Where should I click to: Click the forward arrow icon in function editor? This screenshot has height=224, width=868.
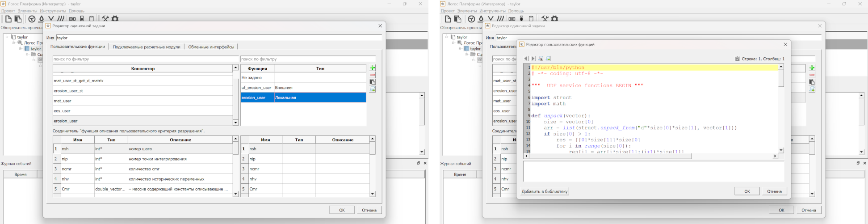(x=533, y=59)
